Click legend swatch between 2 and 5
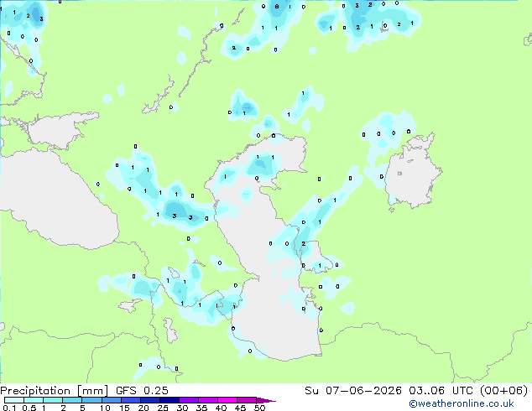The height and width of the screenshot is (411, 532). pyautogui.click(x=72, y=400)
